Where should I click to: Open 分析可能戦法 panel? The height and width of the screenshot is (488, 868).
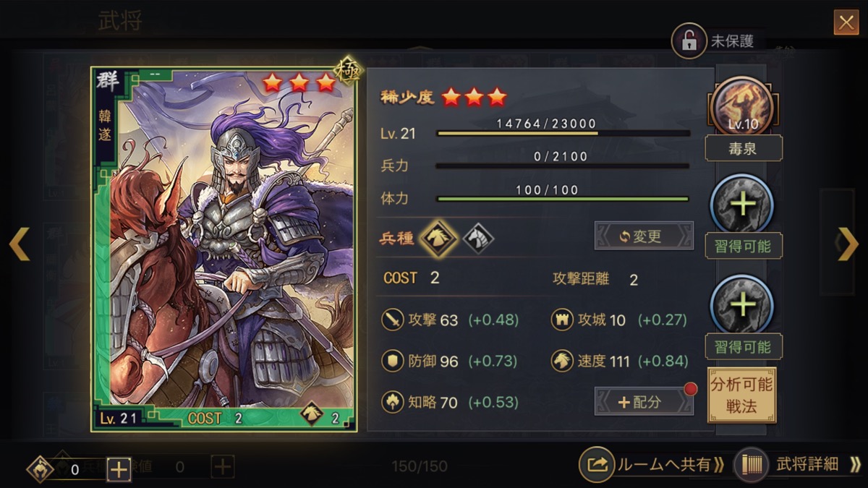pyautogui.click(x=741, y=395)
